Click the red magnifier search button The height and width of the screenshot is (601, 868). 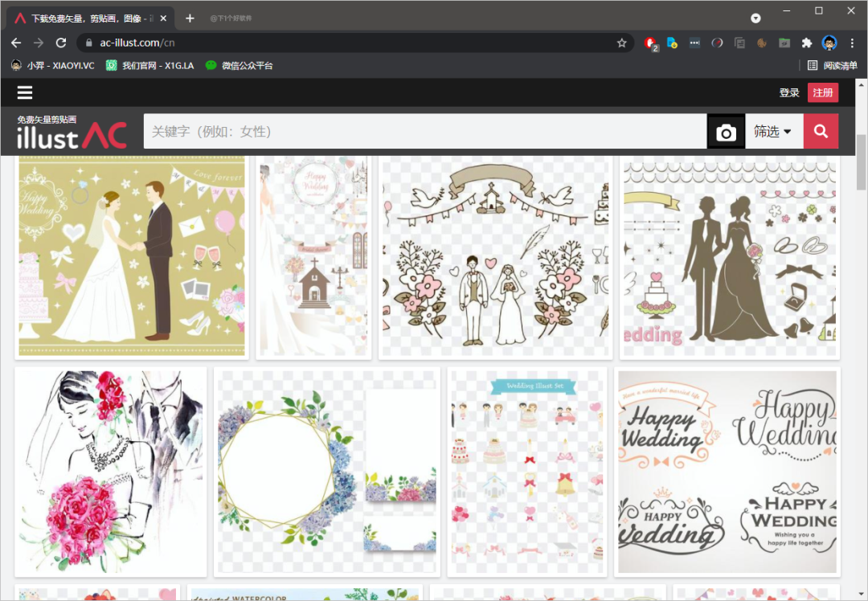pyautogui.click(x=821, y=131)
